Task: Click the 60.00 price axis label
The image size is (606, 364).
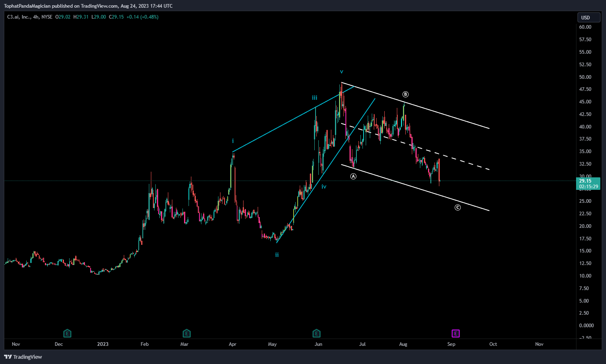Action: [x=585, y=27]
